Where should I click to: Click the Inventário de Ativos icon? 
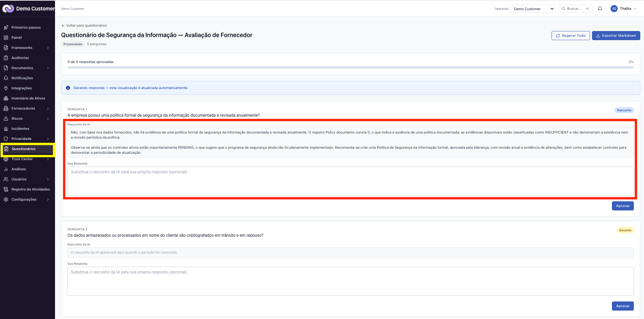pos(6,98)
